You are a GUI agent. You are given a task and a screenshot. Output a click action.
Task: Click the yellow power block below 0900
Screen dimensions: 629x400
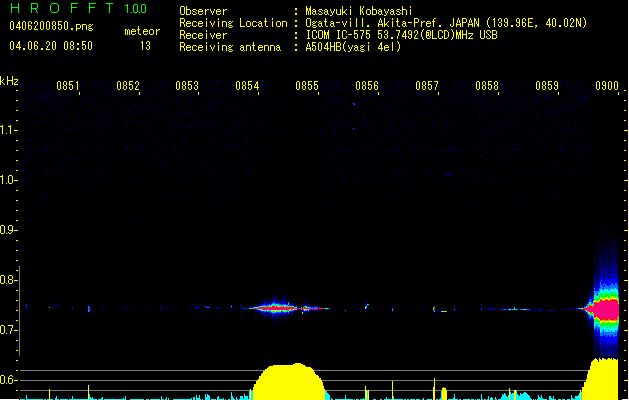coord(601,379)
